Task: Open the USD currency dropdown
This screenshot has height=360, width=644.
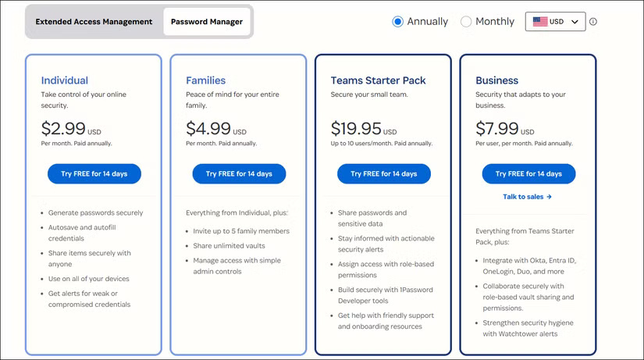Action: point(557,22)
